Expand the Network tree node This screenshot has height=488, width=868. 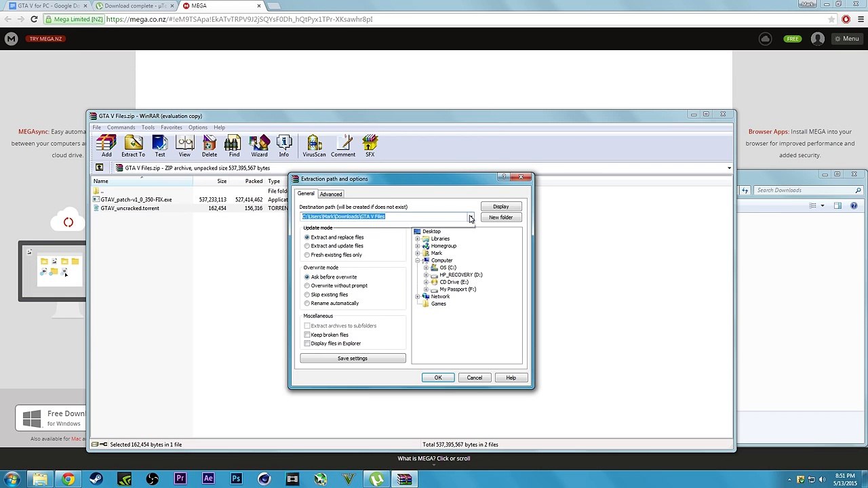click(418, 297)
